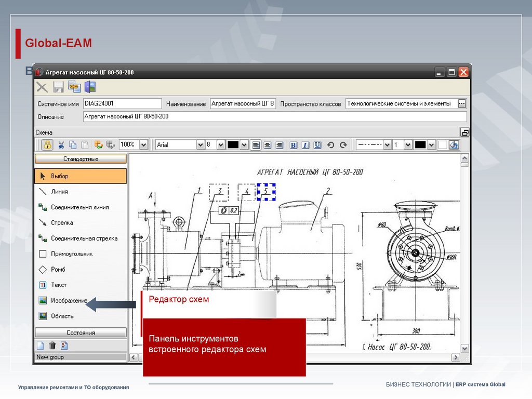Image resolution: width=532 pixels, height=399 pixels.
Task: Open the 100% zoom dropdown
Action: (143, 145)
